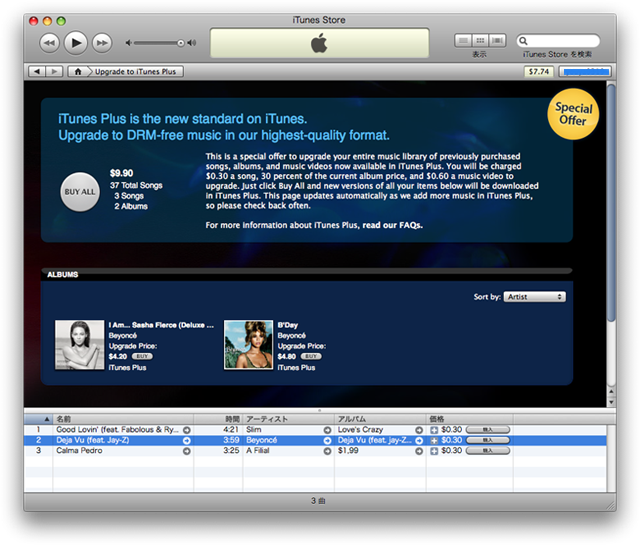The height and width of the screenshot is (545, 640).
Task: Open the 'read our FAQs' link
Action: point(393,225)
